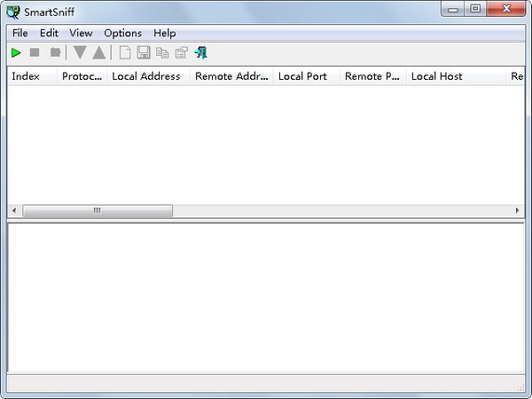Viewport: 532px width, 399px height.
Task: Click the horizontal scrollbar thumb
Action: point(98,211)
